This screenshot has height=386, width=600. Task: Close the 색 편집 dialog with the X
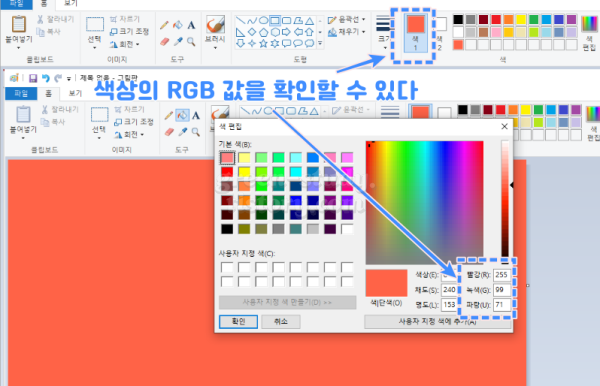pos(504,126)
